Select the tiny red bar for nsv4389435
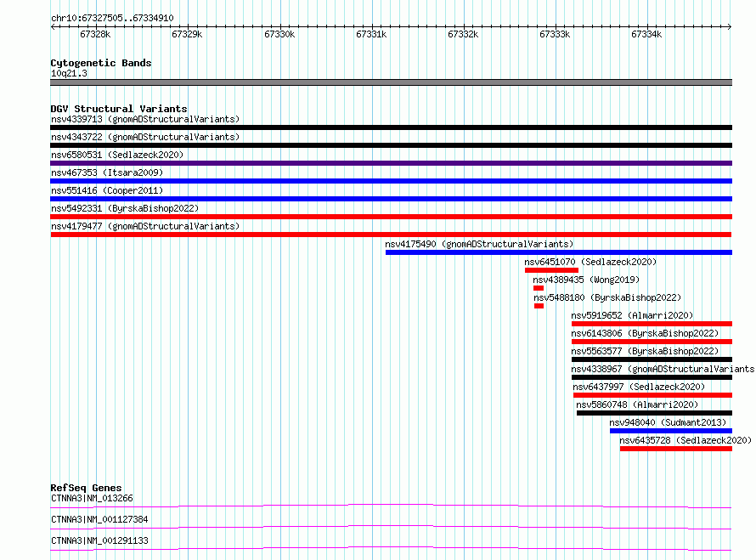The width and height of the screenshot is (756, 560). 539,288
